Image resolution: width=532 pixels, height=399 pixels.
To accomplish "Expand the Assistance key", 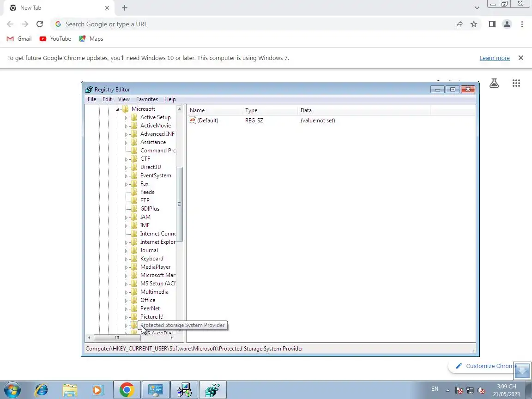I will 126,143.
